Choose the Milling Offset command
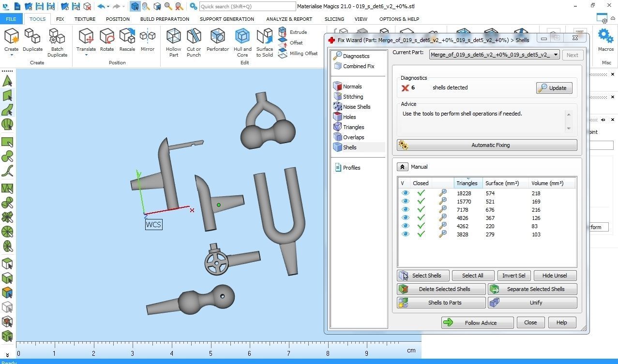This screenshot has height=364, width=618. tap(298, 53)
